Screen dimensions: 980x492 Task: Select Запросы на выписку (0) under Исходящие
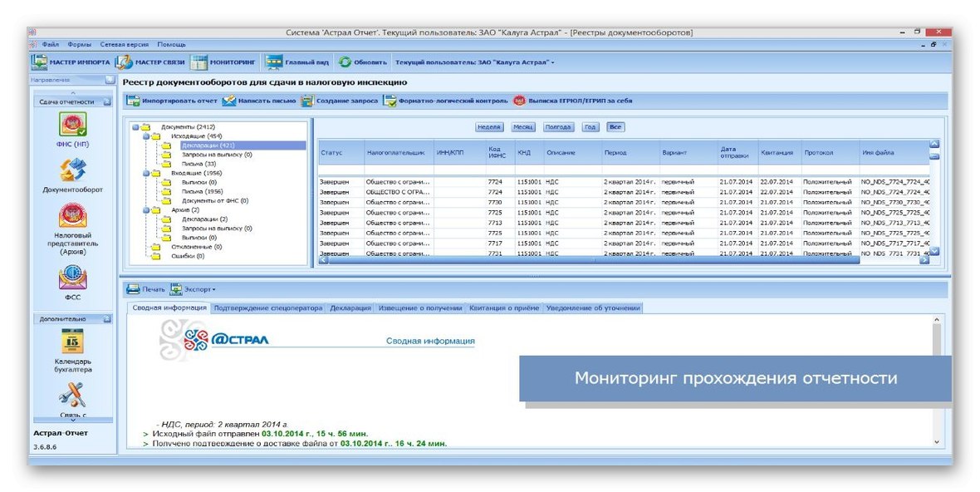(217, 155)
